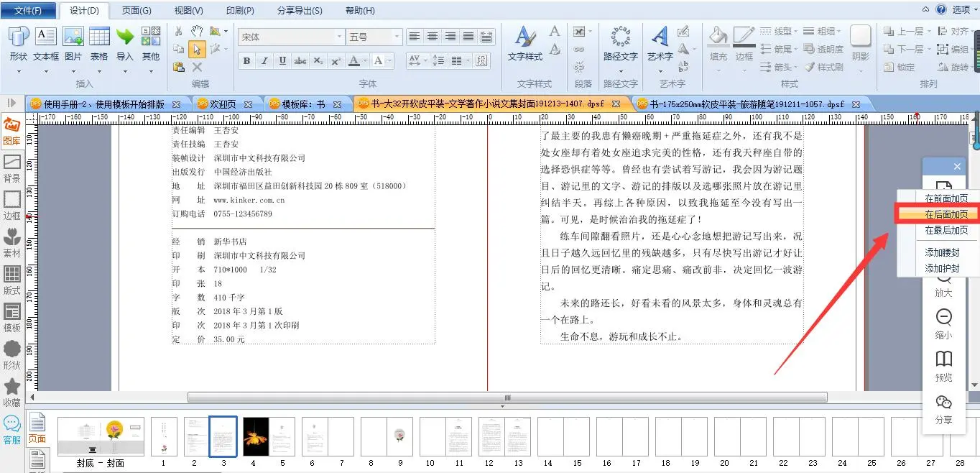Expand the 形状 shape dropdown arrow
This screenshot has height=473, width=980.
19,71
